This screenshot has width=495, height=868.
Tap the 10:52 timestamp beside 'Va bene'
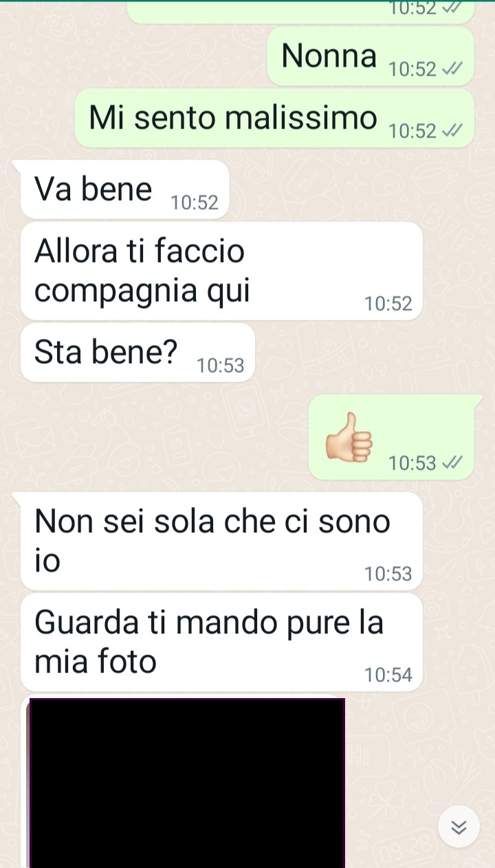point(195,203)
